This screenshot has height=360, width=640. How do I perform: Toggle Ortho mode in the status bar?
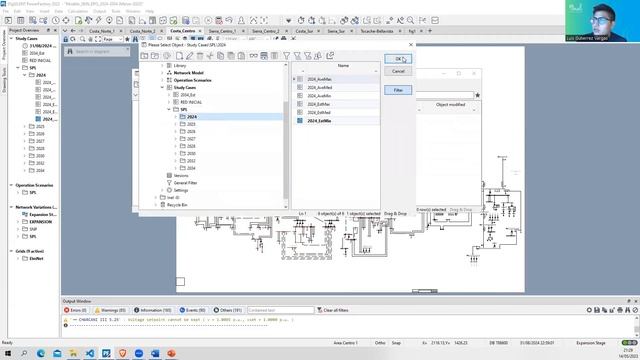tap(380, 343)
